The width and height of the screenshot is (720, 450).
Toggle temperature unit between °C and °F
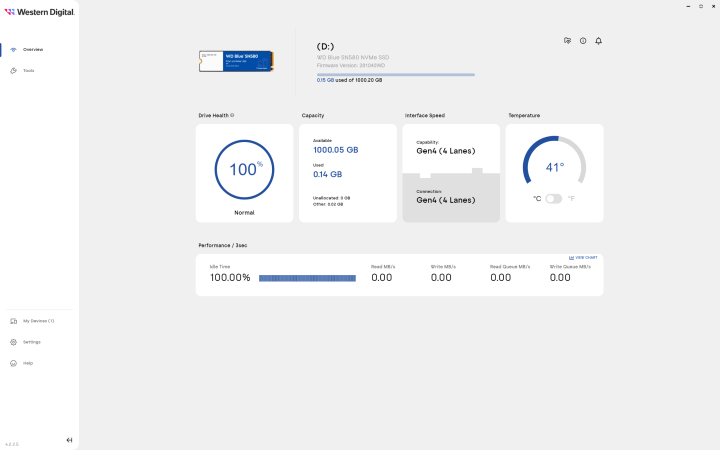click(553, 199)
